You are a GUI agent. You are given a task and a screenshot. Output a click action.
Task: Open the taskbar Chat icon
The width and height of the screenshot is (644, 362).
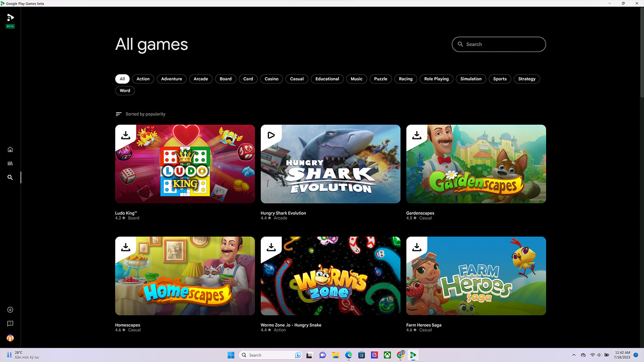(x=322, y=355)
